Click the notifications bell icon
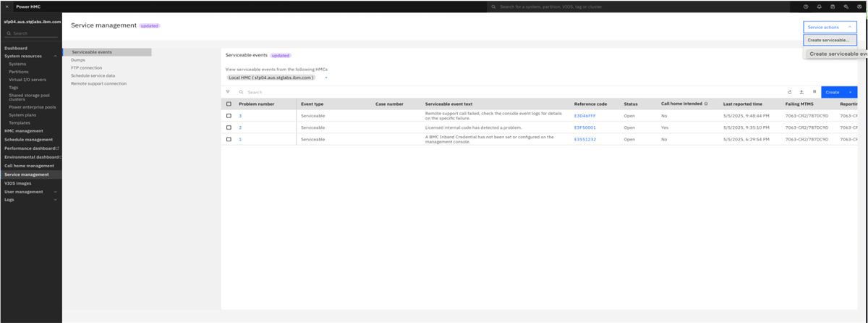 pos(820,7)
